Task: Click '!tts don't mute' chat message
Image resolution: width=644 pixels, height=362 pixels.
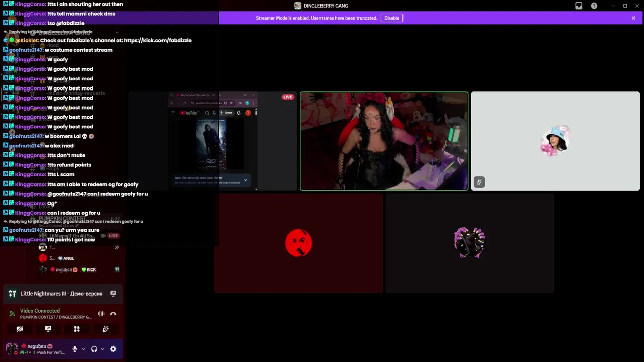Action: (66, 155)
